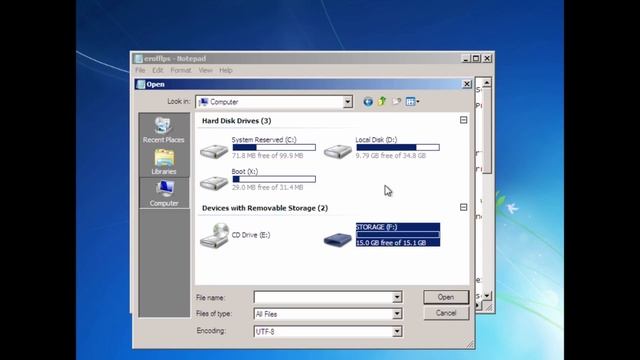Close the Open dialog
Screen dimensions: 640x360
pos(467,84)
